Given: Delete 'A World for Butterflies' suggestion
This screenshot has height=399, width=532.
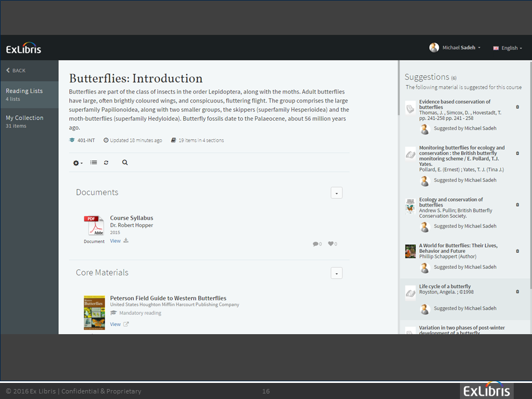Looking at the screenshot, I should coord(518,251).
